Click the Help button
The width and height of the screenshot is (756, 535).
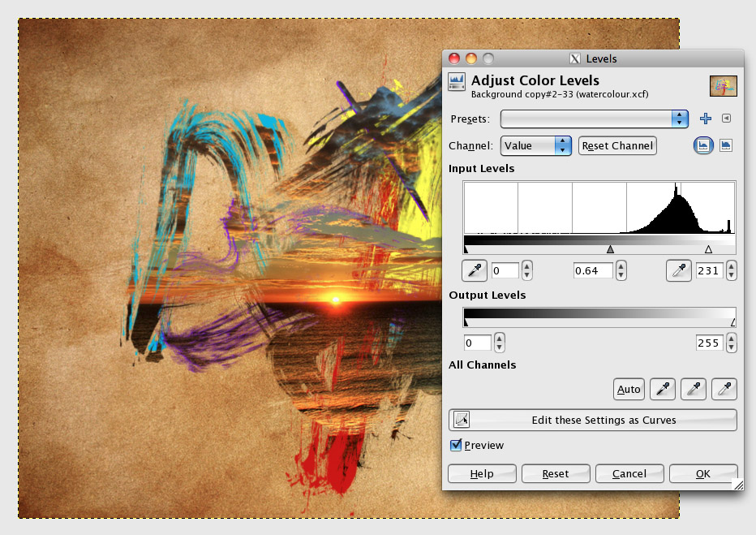click(482, 474)
